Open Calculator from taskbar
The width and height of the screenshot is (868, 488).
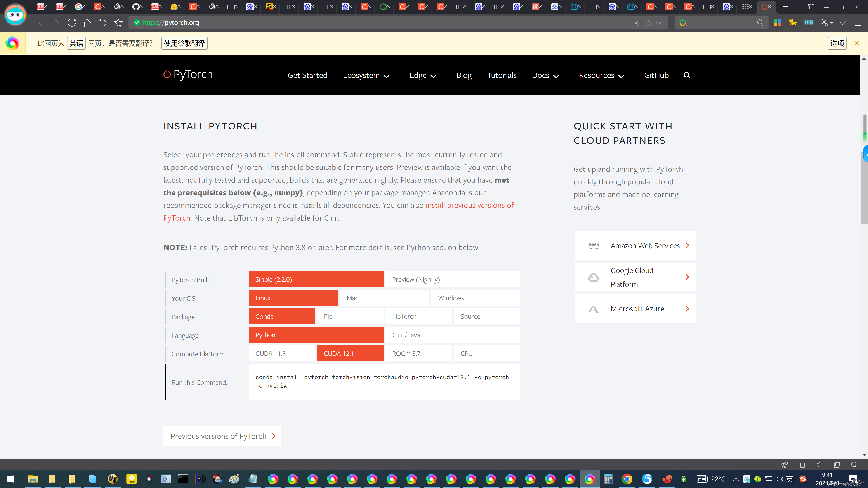(x=608, y=479)
